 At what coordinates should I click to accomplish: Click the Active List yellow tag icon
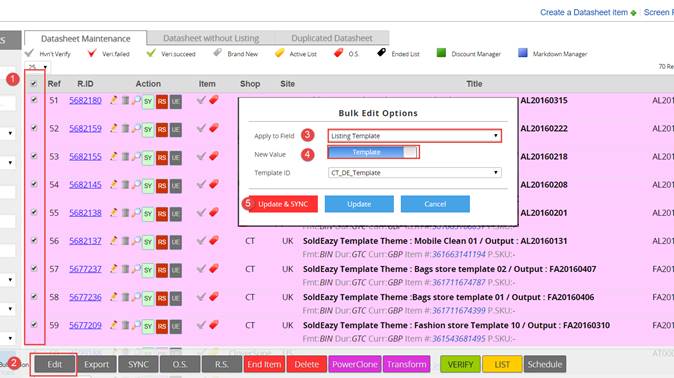click(x=279, y=53)
